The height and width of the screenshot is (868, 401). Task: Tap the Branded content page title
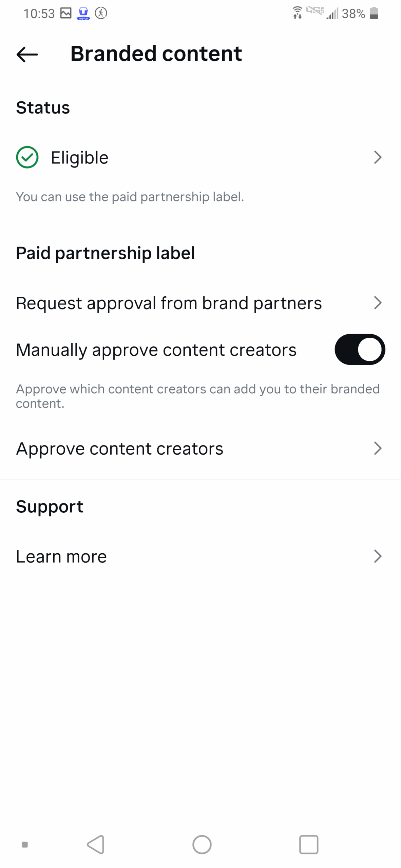[156, 54]
